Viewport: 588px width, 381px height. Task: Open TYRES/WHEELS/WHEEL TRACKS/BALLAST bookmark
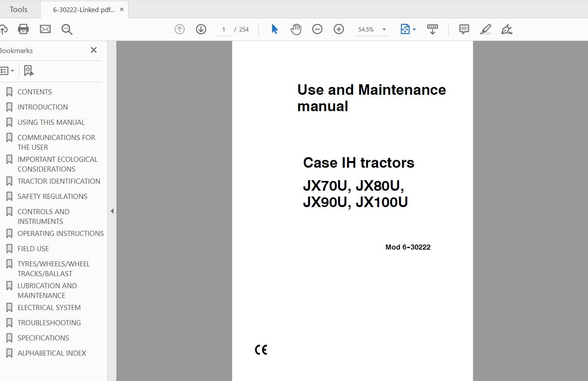pyautogui.click(x=53, y=269)
